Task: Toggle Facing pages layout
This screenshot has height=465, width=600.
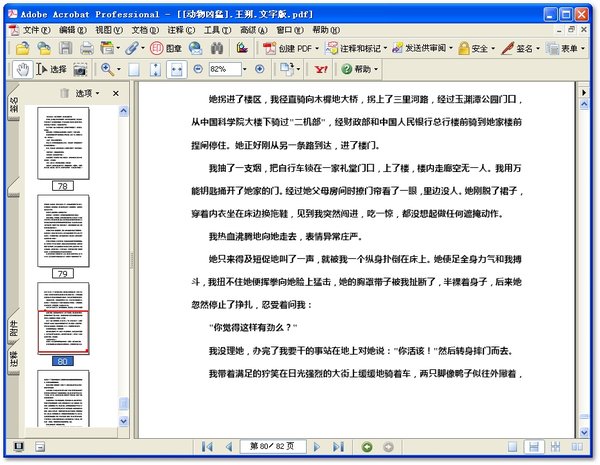Action: tap(577, 447)
